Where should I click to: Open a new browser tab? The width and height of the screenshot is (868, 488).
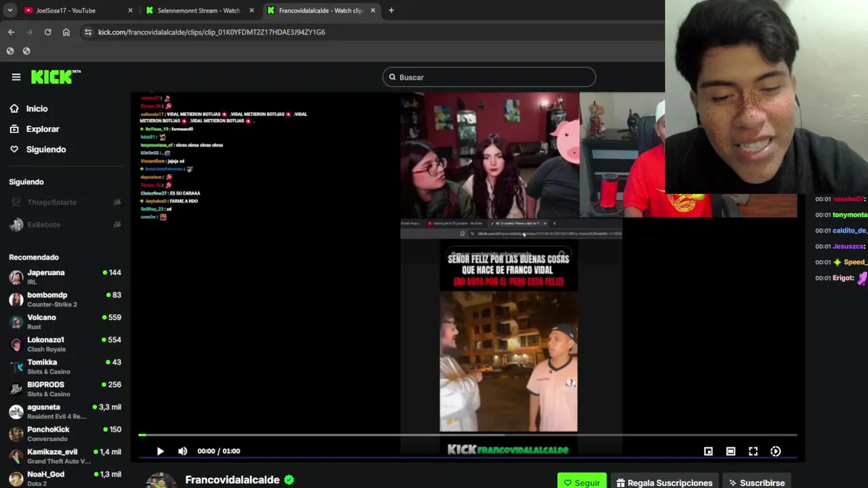(391, 10)
